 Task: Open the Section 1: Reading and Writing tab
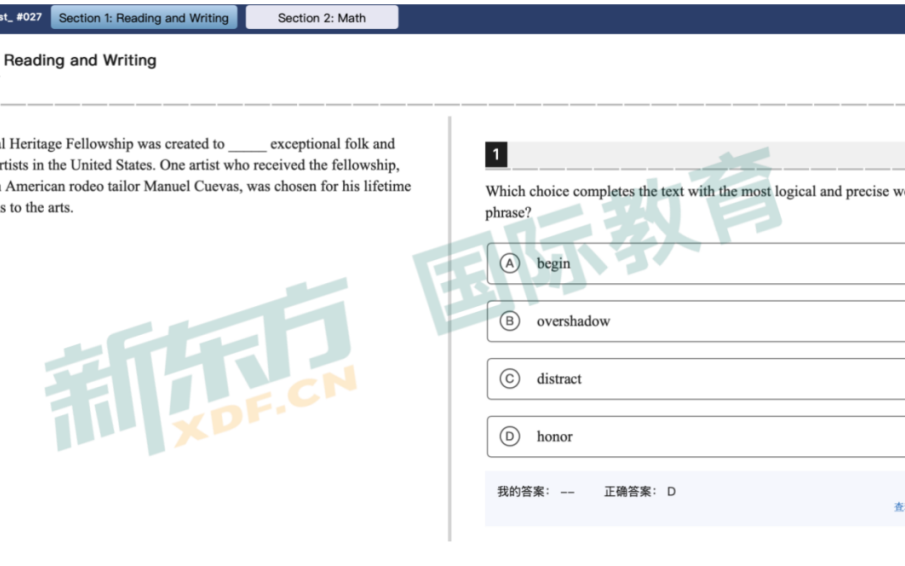[144, 17]
